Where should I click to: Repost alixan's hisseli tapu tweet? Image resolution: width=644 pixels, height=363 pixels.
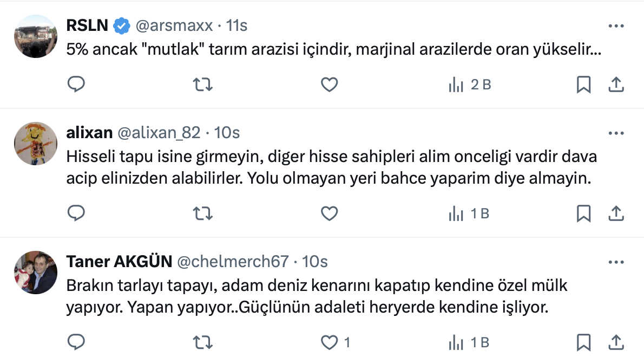[x=203, y=214]
